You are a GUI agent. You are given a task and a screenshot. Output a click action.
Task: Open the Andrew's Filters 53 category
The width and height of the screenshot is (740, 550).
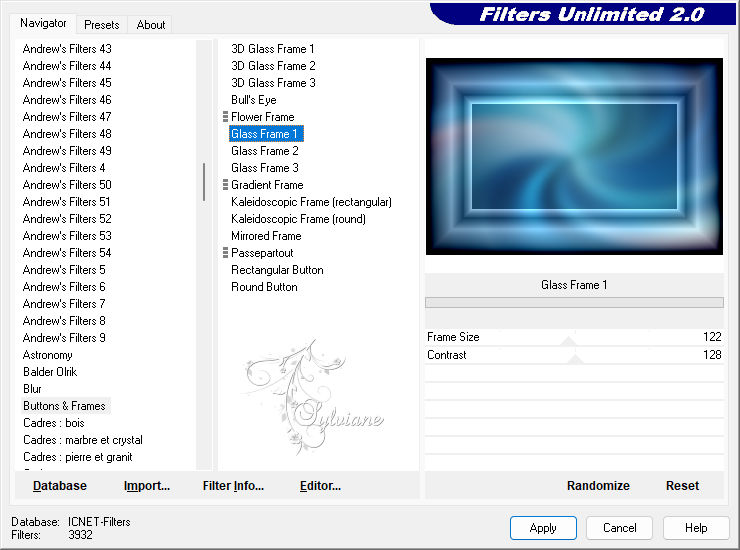[x=67, y=236]
